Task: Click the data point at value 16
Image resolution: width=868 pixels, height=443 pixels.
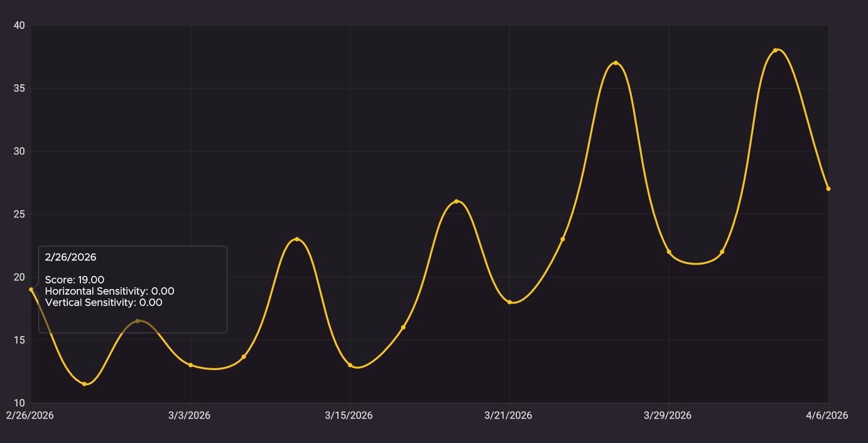Action: (x=404, y=327)
